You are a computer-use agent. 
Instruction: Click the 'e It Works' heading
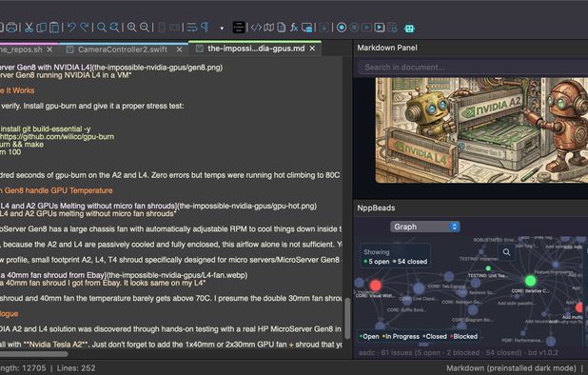[x=17, y=90]
